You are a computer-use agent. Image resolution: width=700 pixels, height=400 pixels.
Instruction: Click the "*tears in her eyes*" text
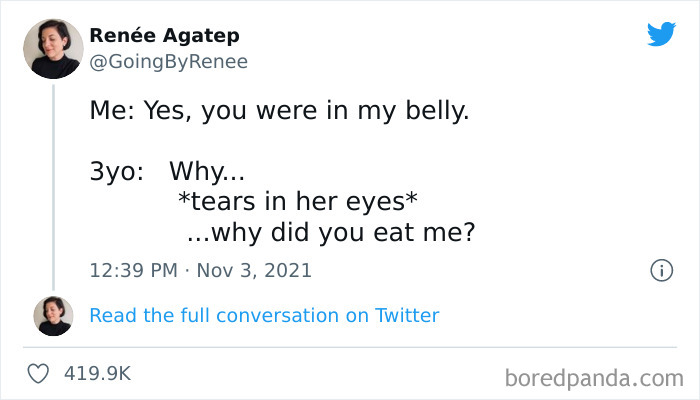296,201
